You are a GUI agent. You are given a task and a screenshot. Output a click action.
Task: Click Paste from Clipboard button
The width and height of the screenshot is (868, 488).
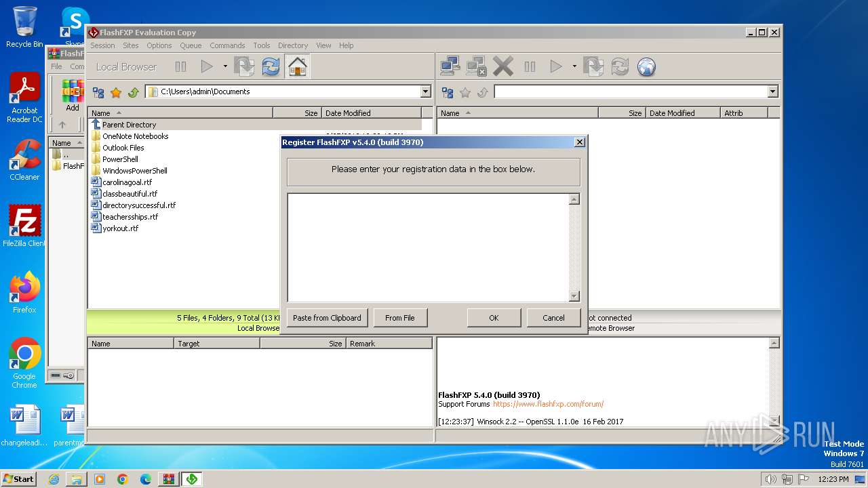coord(327,318)
